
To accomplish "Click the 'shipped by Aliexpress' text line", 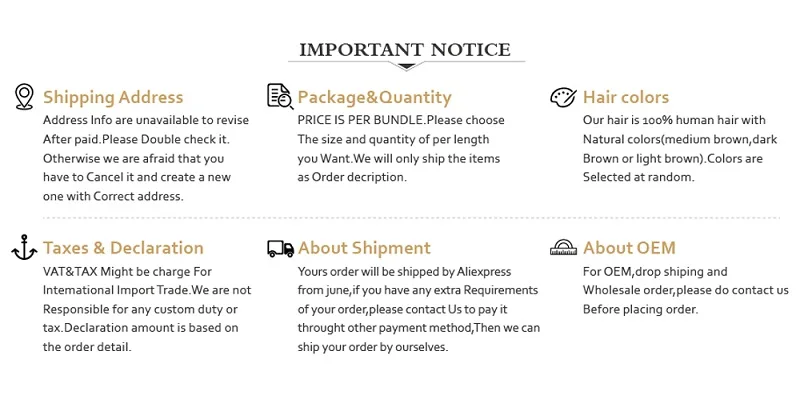I will [404, 271].
